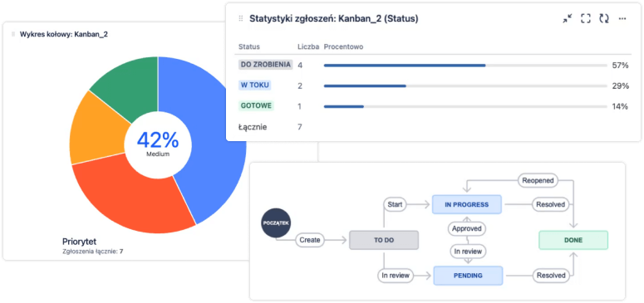644x303 pixels.
Task: Select Resolved transition from IN PROGRESS
Action: [551, 204]
